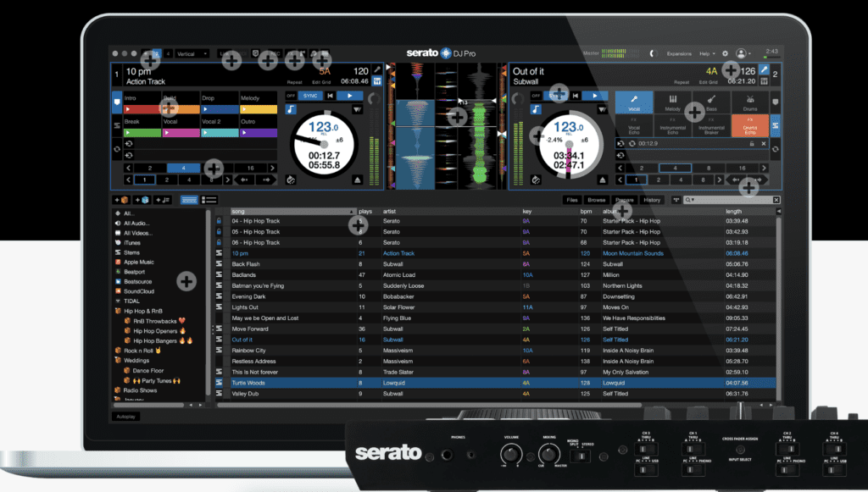Switch to list library view
The height and width of the screenshot is (492, 868).
tap(209, 200)
